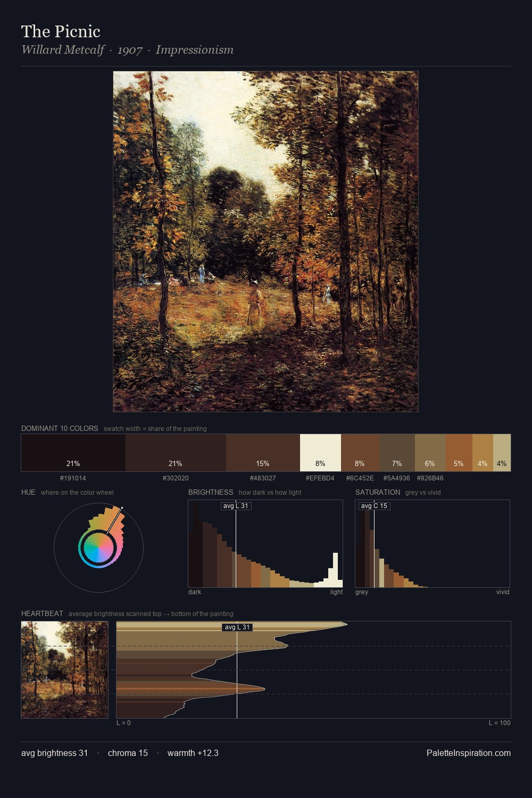532x798 pixels.
Task: Click the 'avg L 31' label in Brightness chart
Action: 236,506
